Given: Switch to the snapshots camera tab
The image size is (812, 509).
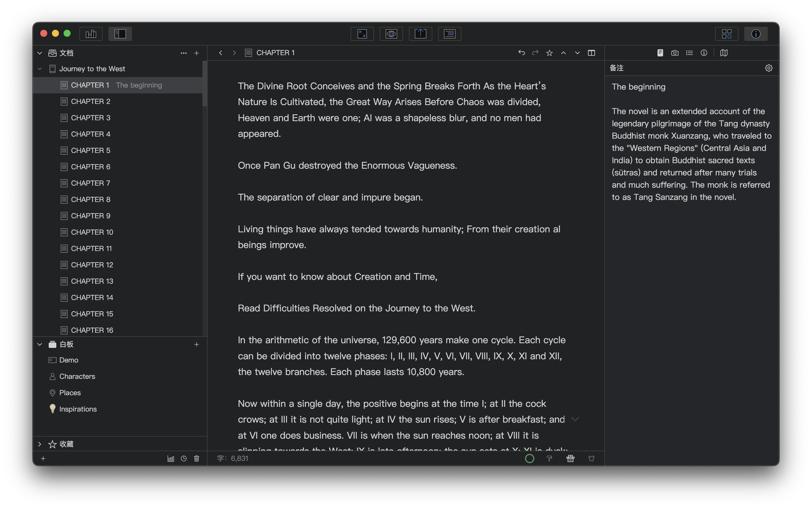Looking at the screenshot, I should (675, 53).
